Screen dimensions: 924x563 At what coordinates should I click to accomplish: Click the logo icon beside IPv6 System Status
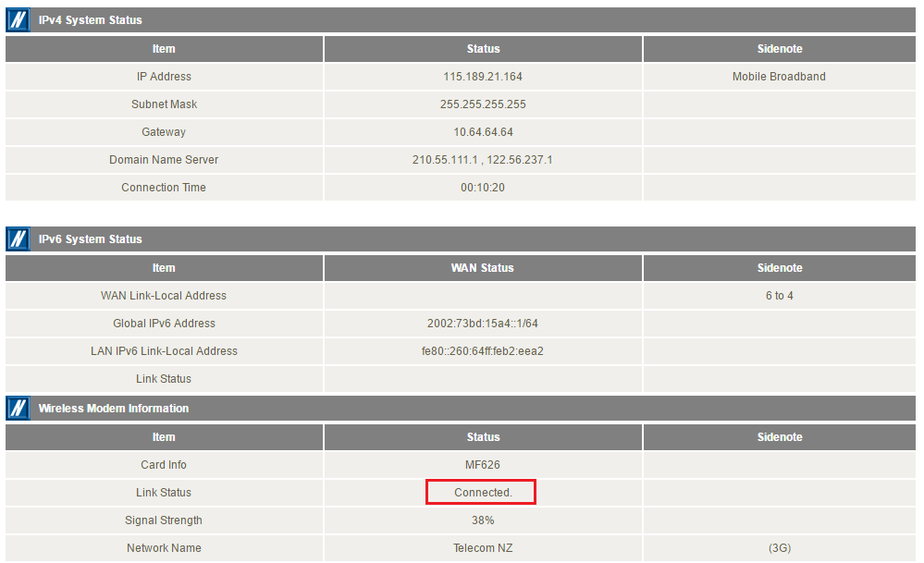[18, 239]
